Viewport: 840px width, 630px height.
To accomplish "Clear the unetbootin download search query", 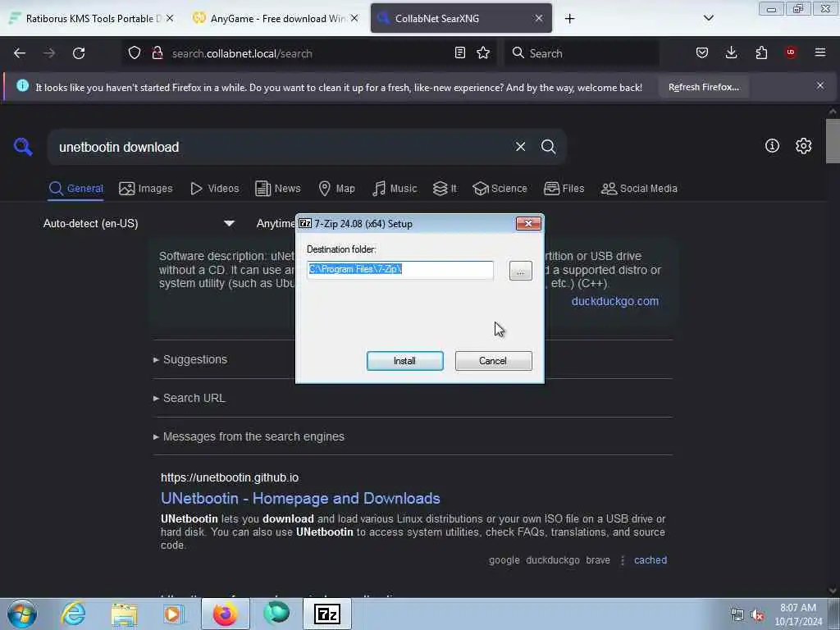I will (x=520, y=147).
